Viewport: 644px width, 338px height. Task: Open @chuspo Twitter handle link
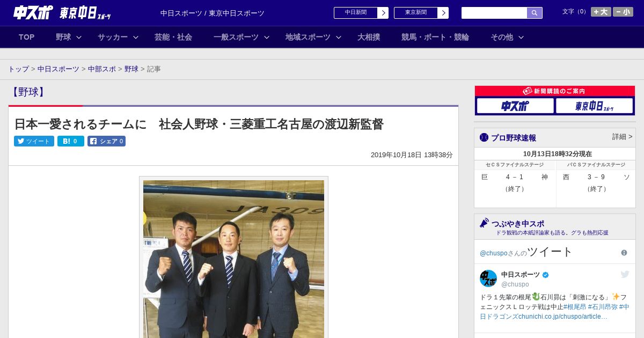493,253
